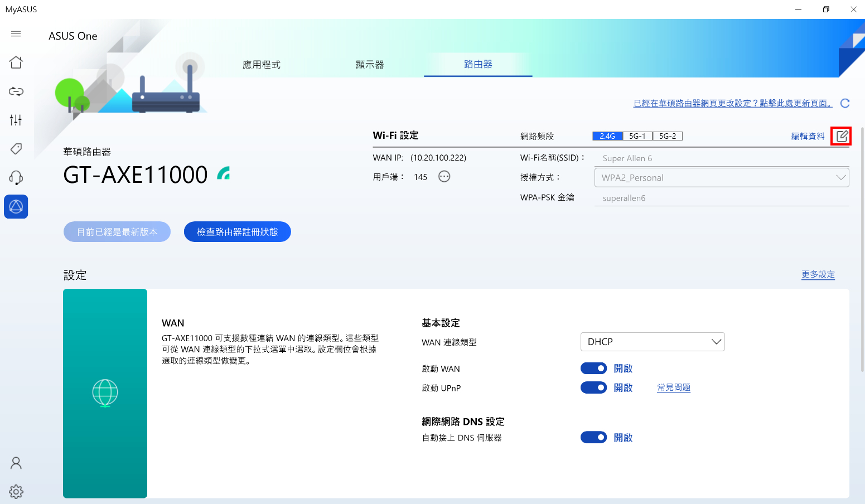This screenshot has width=865, height=504.
Task: Select the 2.4G band
Action: pos(607,136)
